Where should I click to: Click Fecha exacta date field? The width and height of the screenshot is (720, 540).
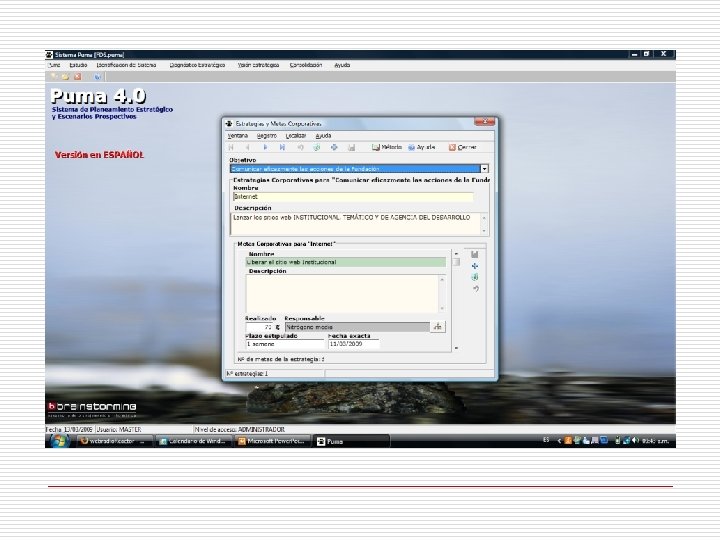tap(354, 344)
